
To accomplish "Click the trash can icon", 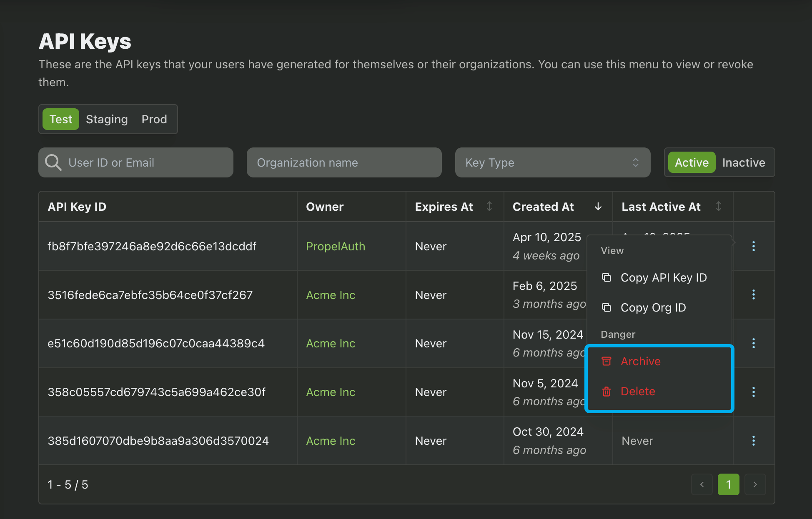I will 606,391.
